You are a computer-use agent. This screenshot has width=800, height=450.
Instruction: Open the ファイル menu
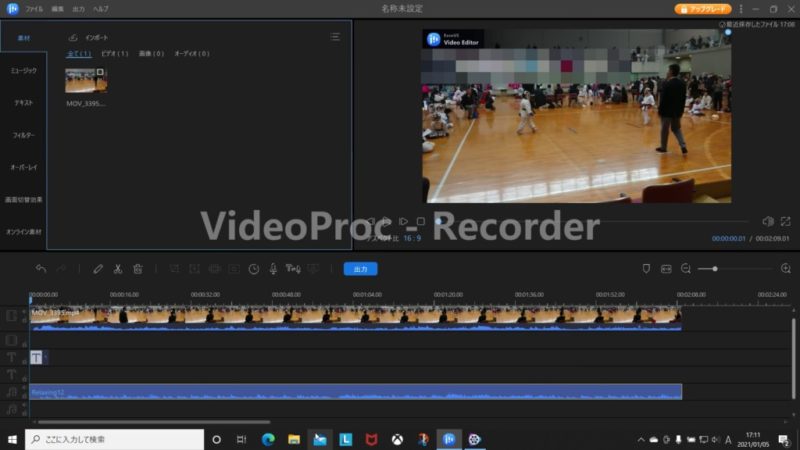coord(34,9)
